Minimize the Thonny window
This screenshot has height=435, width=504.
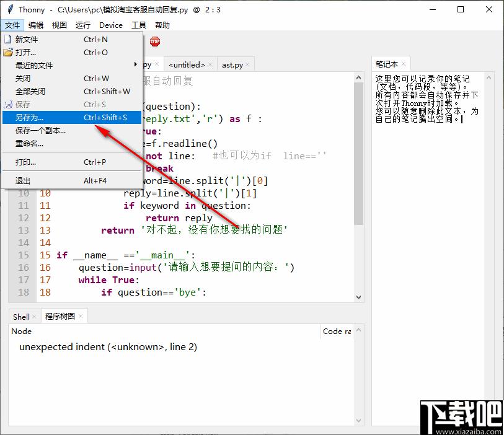pyautogui.click(x=433, y=9)
